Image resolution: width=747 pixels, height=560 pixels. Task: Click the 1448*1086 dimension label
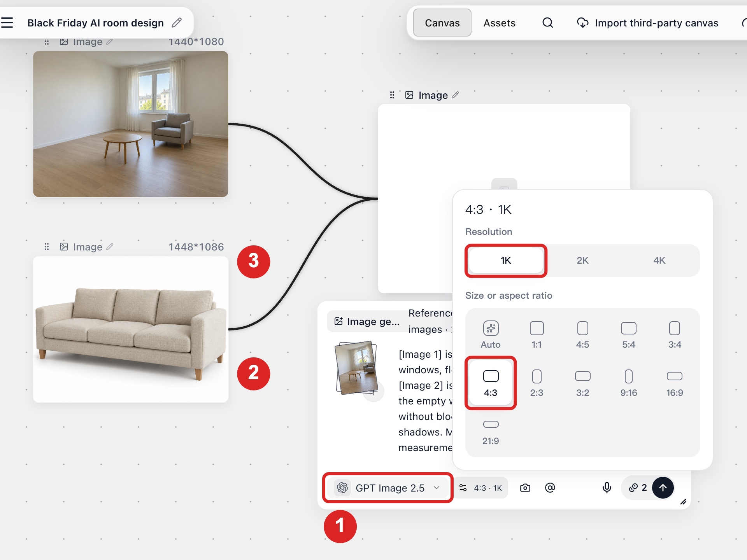196,247
